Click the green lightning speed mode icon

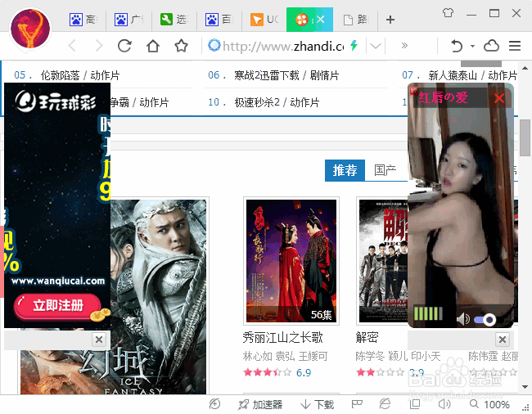pos(354,46)
